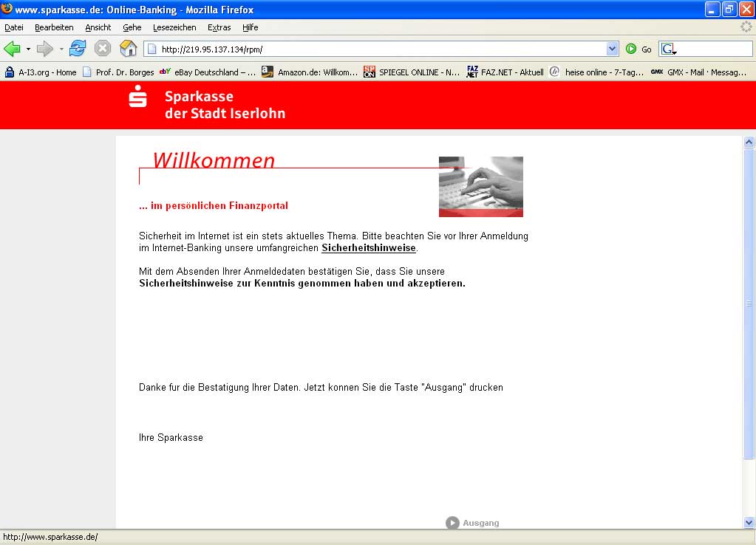Image resolution: width=756 pixels, height=545 pixels.
Task: Click the Firefox icon in the title bar
Action: [7, 9]
